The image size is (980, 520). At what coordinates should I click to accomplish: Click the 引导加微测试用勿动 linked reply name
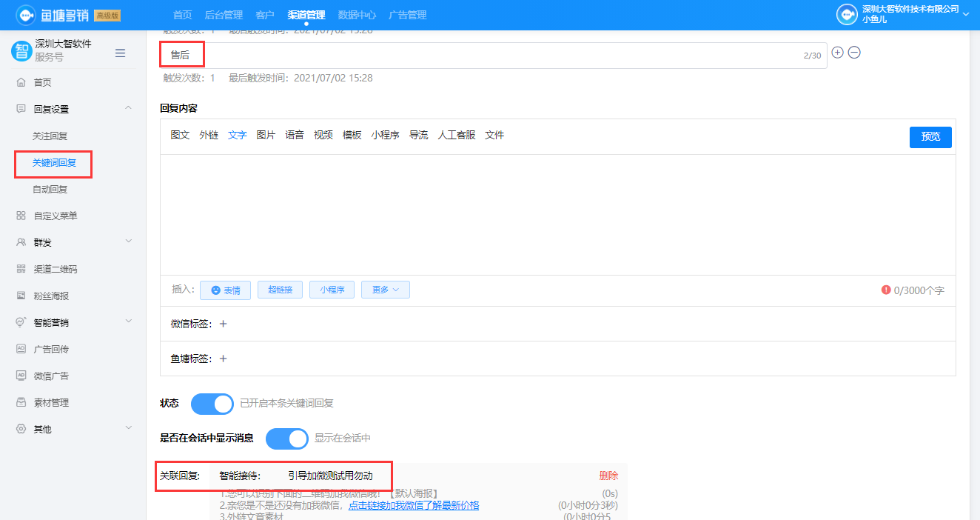[x=330, y=476]
